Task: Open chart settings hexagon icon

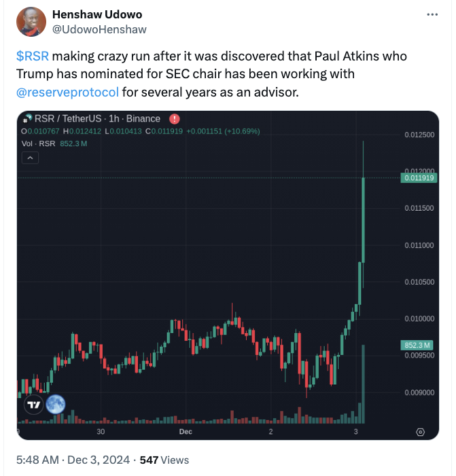Action: click(x=420, y=432)
